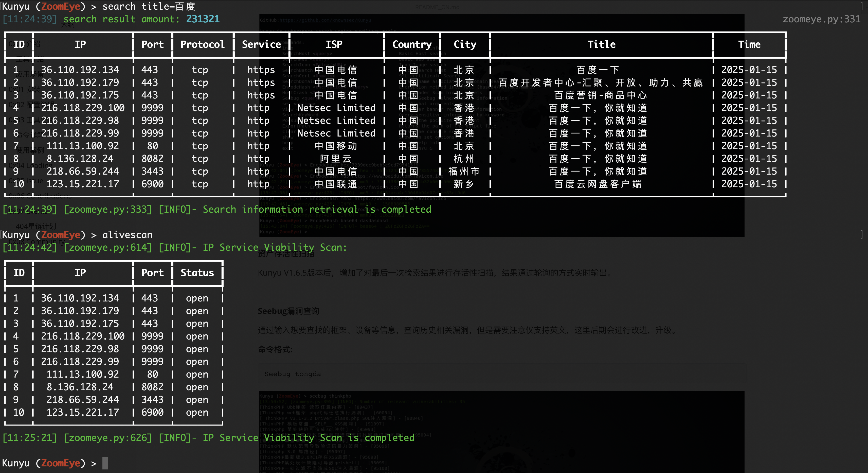868x473 pixels.
Task: Click 'zoomeye.py:333' in the log line
Action: point(108,209)
